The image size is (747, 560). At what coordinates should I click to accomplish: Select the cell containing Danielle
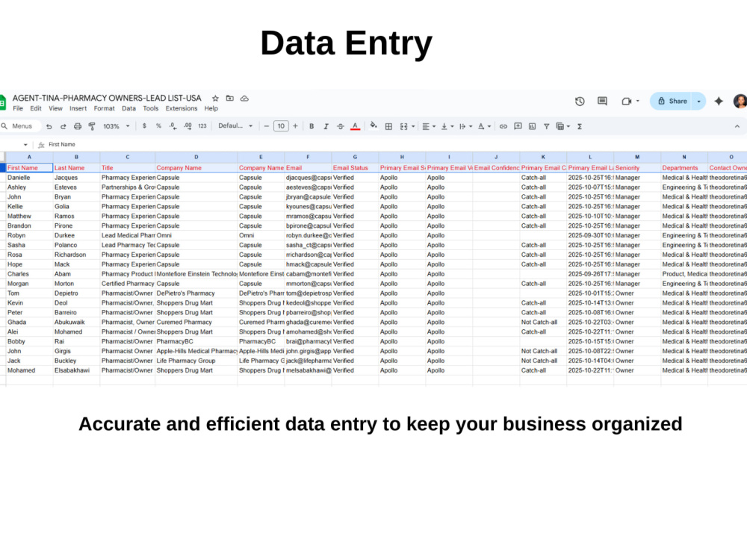click(x=29, y=178)
